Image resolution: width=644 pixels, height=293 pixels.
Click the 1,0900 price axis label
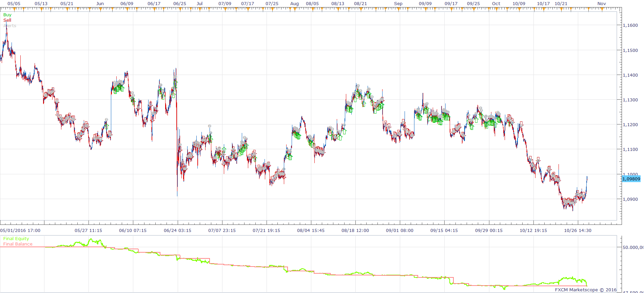pos(630,199)
